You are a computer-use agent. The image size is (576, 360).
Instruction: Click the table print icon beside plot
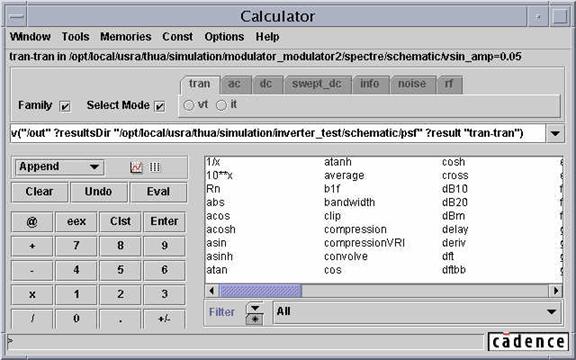click(x=155, y=167)
